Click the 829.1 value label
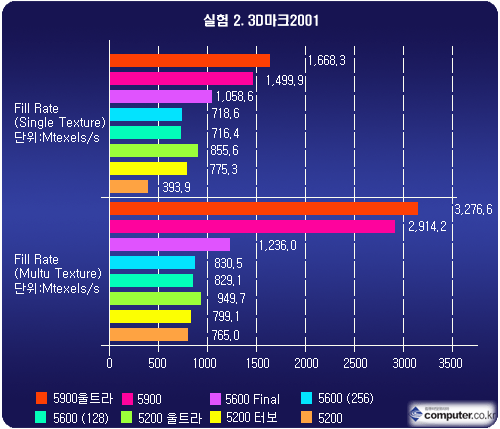This screenshot has height=429, width=500. pyautogui.click(x=228, y=280)
